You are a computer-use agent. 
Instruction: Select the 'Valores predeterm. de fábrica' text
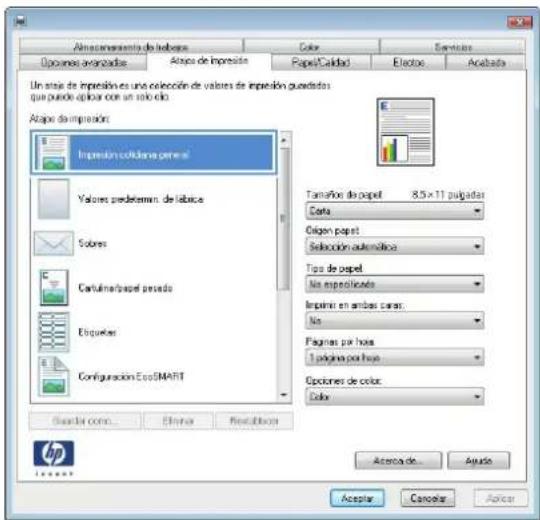141,199
